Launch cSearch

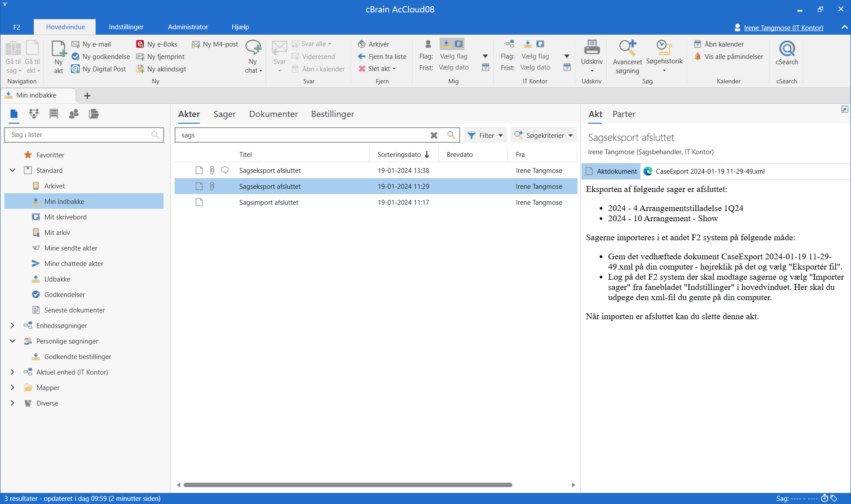coord(787,53)
